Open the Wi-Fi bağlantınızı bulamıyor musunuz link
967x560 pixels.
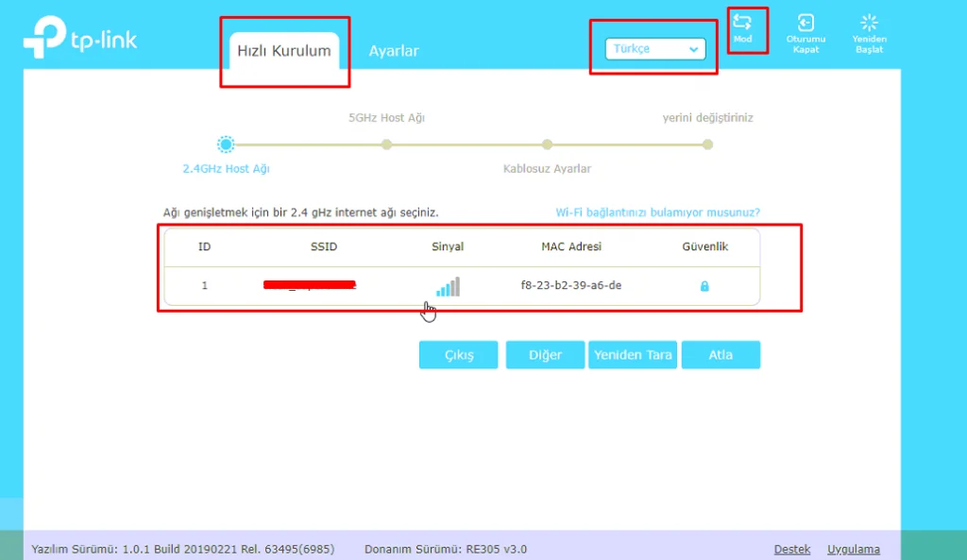tap(657, 213)
